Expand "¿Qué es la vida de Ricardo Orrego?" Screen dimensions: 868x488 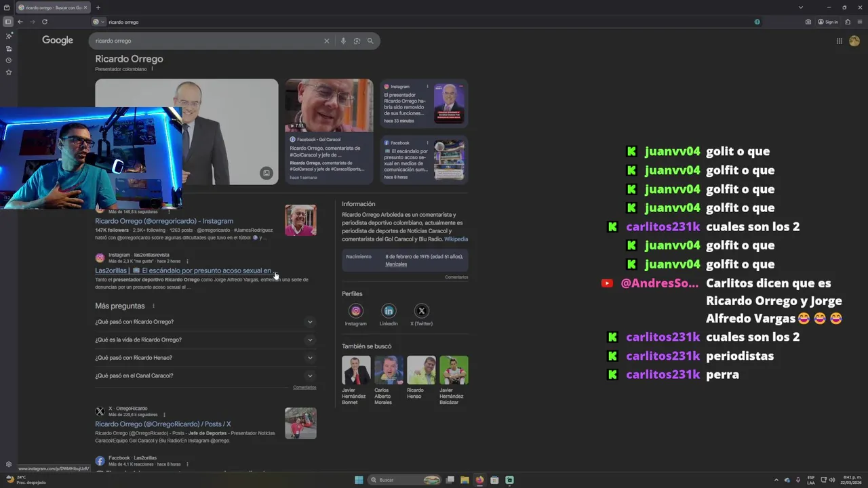[205, 340]
